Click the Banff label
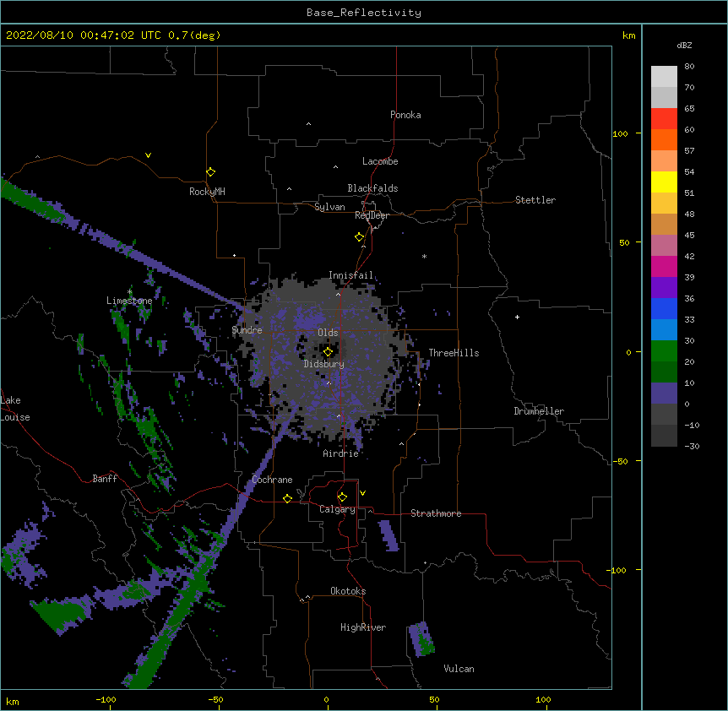Viewport: 728px width, 711px height. [105, 479]
